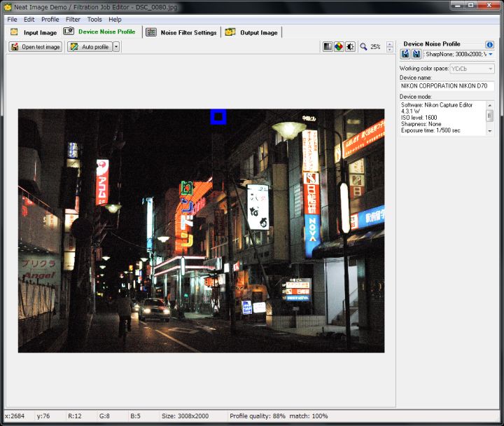This screenshot has height=426, width=504.
Task: Toggle the brightness boost viewer icon
Action: (x=350, y=47)
